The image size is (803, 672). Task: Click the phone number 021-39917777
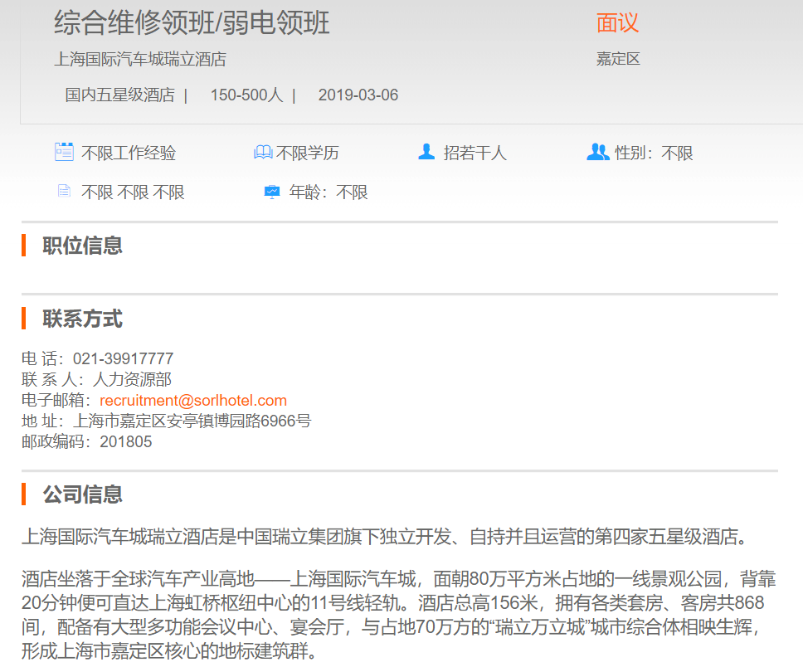tap(124, 359)
